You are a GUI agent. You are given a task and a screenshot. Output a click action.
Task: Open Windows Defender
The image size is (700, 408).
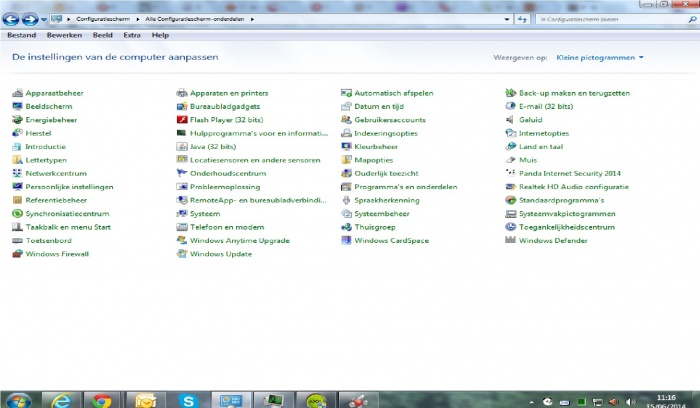pyautogui.click(x=552, y=240)
